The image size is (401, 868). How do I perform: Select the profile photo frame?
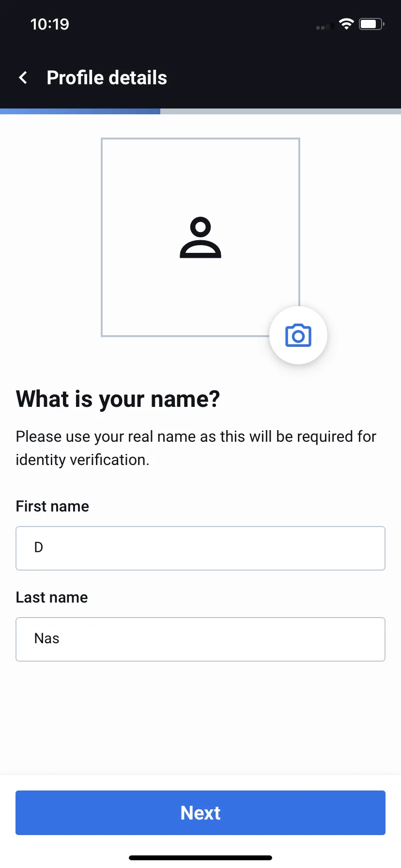pos(200,237)
